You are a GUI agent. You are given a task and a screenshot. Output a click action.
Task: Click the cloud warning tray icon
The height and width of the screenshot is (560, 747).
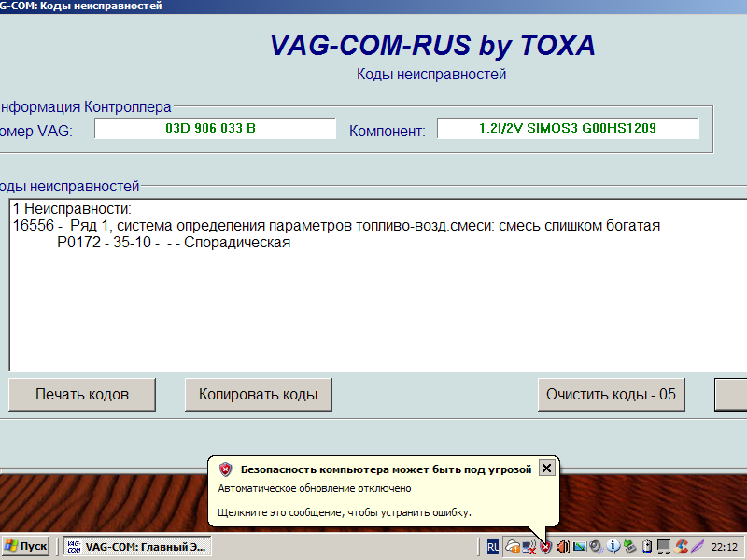pyautogui.click(x=513, y=546)
